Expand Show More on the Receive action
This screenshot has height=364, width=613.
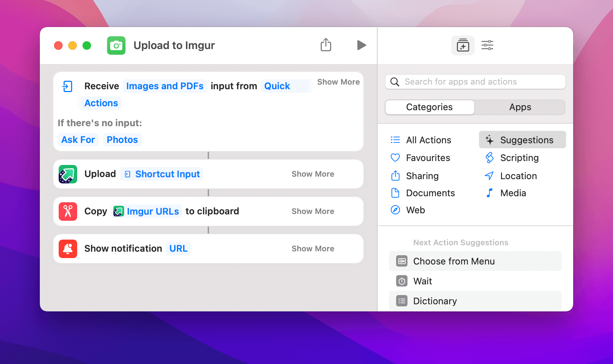338,82
